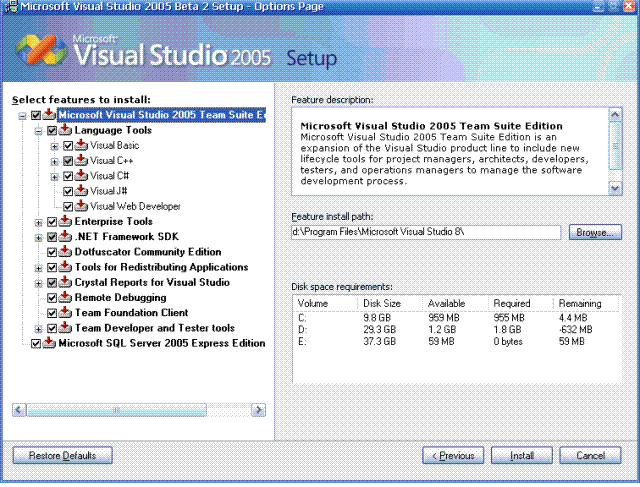
Task: Expand the Visual Basic node
Action: pyautogui.click(x=55, y=147)
